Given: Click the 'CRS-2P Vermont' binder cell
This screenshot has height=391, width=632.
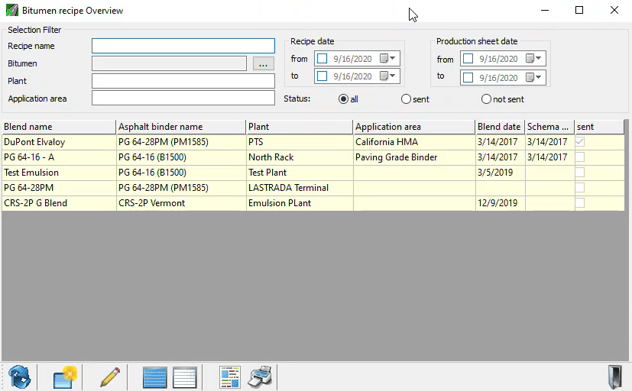Looking at the screenshot, I should (181, 203).
